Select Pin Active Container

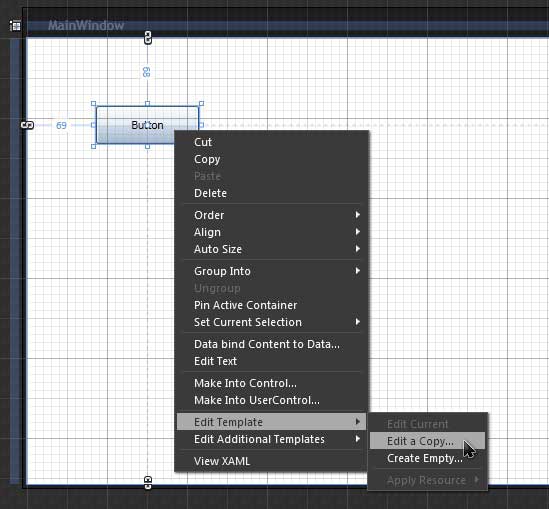272,305
